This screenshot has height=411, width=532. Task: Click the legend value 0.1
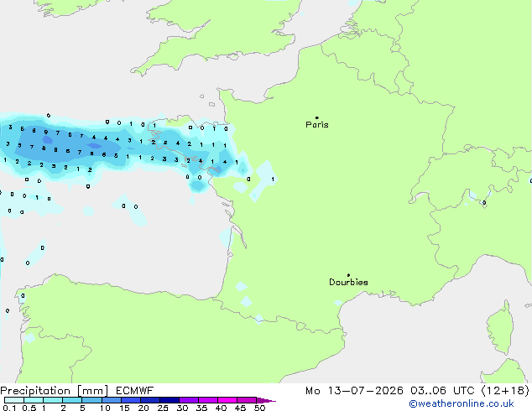pos(9,408)
